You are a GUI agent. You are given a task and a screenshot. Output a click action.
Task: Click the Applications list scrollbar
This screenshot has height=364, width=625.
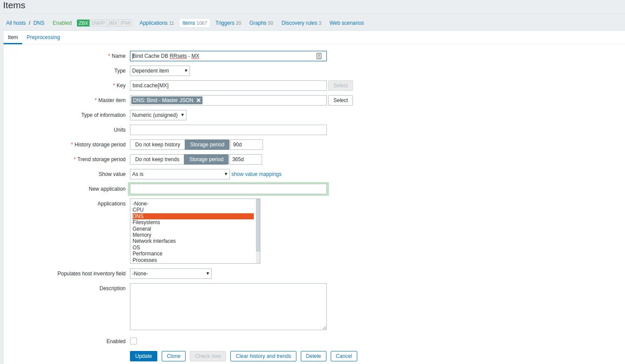click(258, 226)
